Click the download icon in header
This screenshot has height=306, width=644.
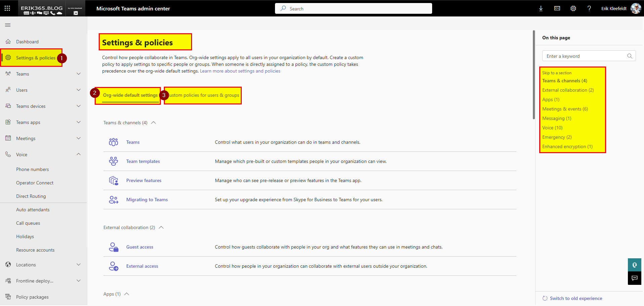tap(541, 8)
